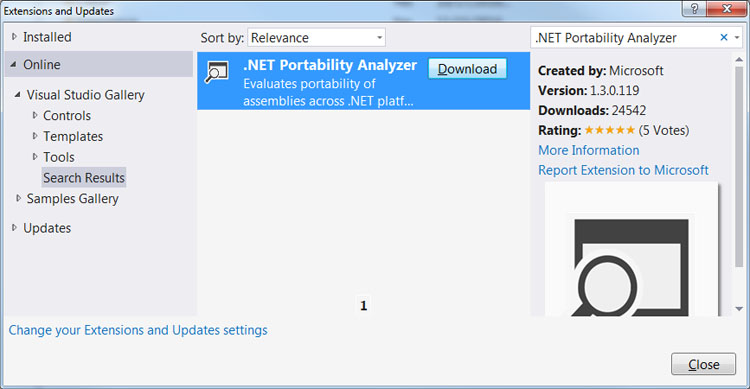Open the Sort by Relevance dropdown
The width and height of the screenshot is (750, 389).
point(316,37)
